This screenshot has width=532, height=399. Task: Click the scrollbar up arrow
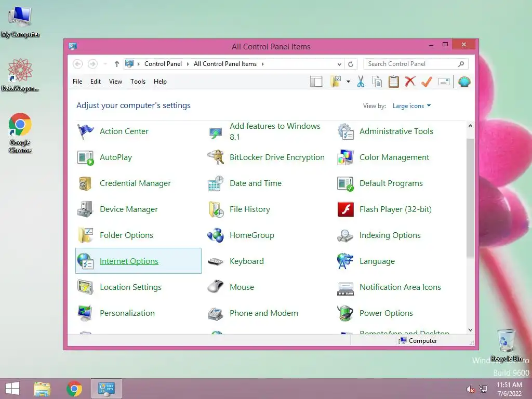point(470,126)
